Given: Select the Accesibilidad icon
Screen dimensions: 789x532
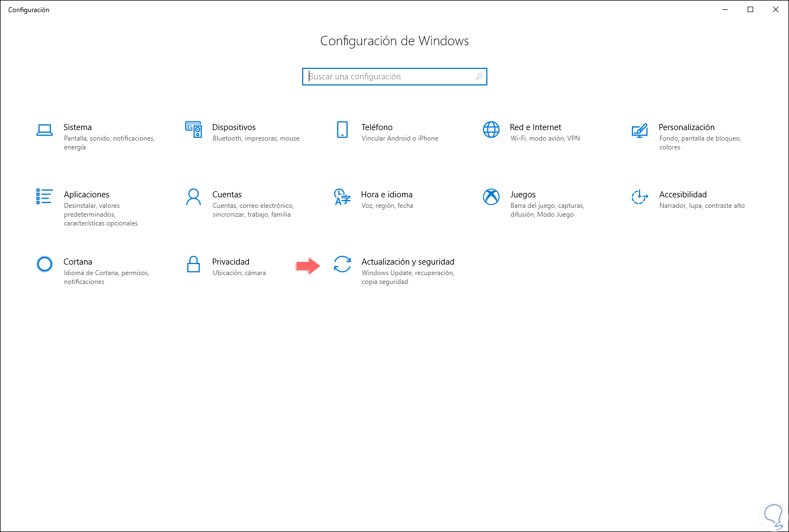Looking at the screenshot, I should coord(640,197).
